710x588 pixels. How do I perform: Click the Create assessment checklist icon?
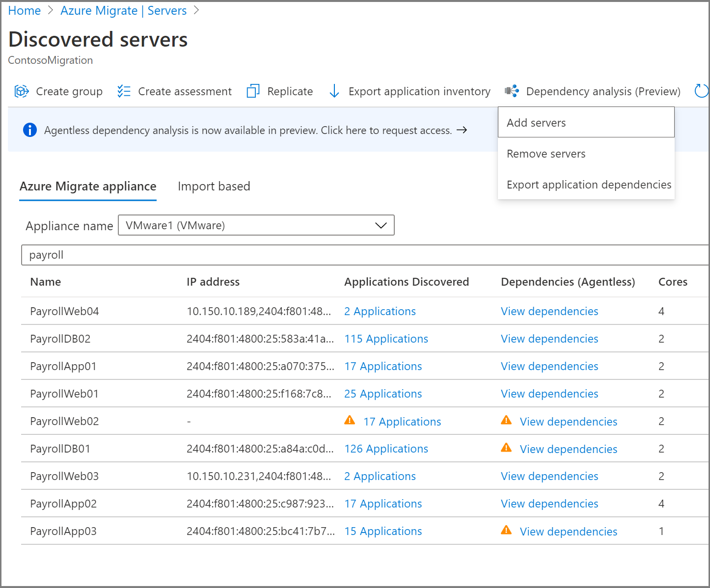coord(124,91)
